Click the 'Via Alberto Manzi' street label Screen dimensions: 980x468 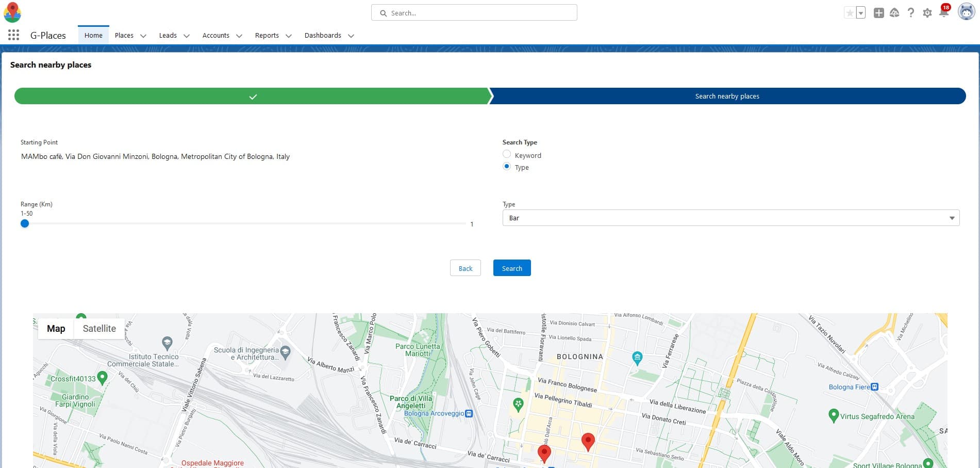pos(331,365)
